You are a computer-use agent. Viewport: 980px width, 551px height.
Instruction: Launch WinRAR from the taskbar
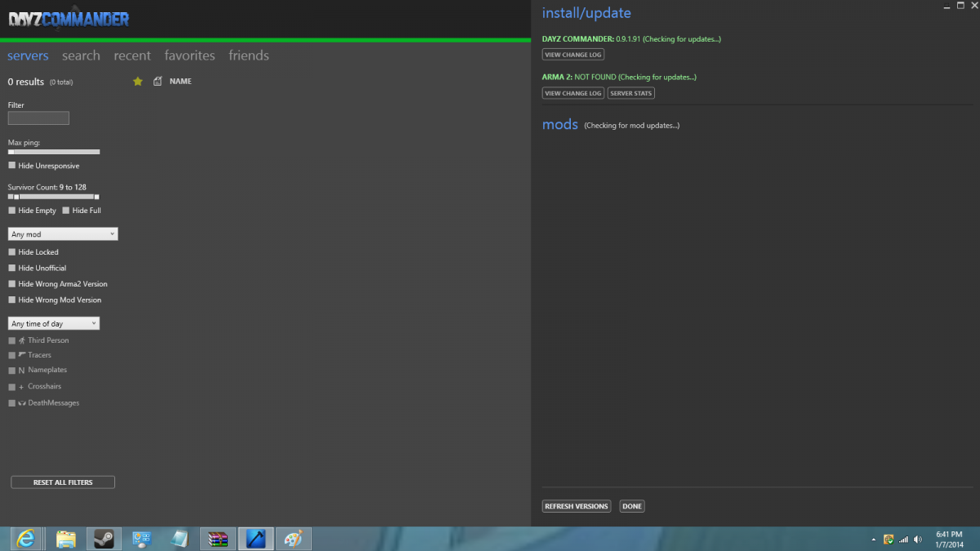click(218, 539)
